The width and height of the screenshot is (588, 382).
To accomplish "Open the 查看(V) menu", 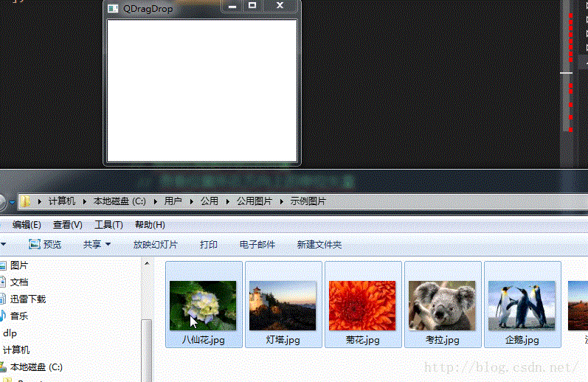I will coord(67,224).
